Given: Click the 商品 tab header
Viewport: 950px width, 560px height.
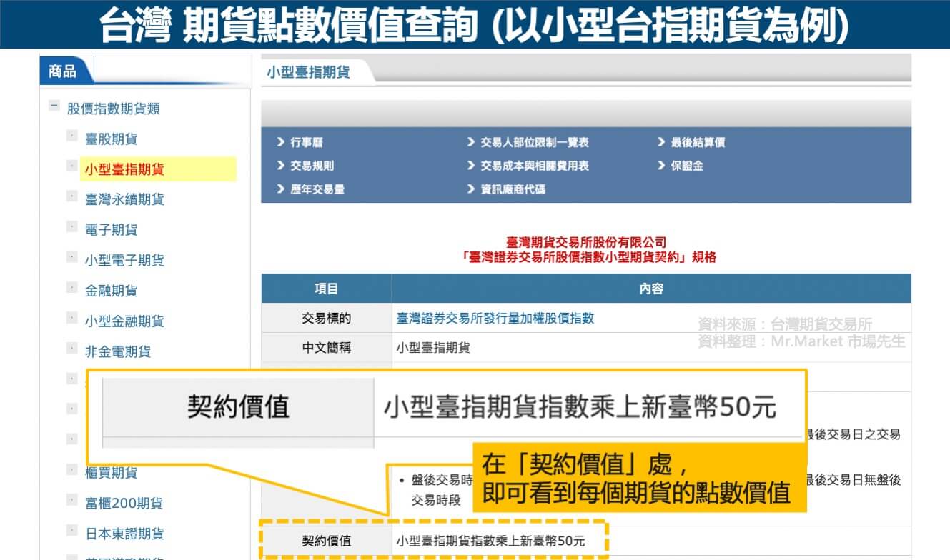Looking at the screenshot, I should [63, 71].
